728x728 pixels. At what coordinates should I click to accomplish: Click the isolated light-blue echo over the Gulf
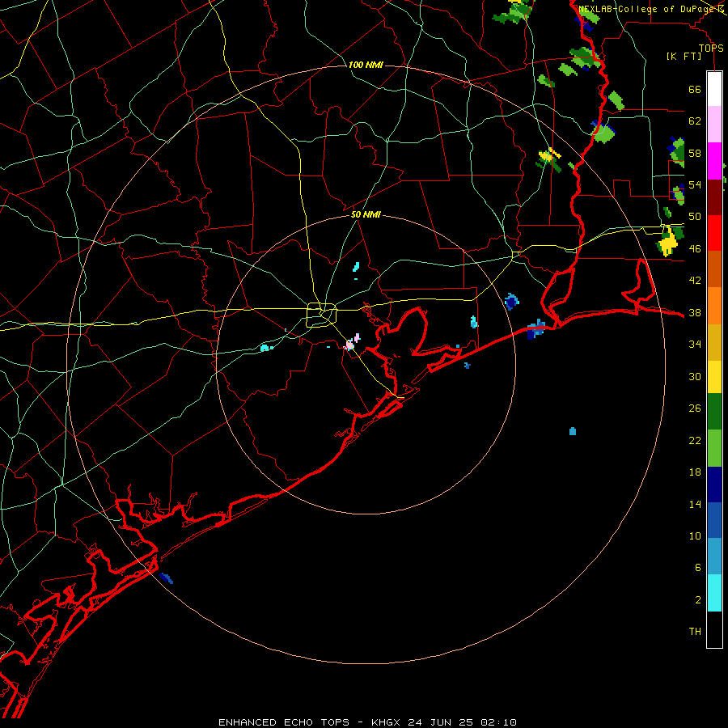(x=573, y=431)
